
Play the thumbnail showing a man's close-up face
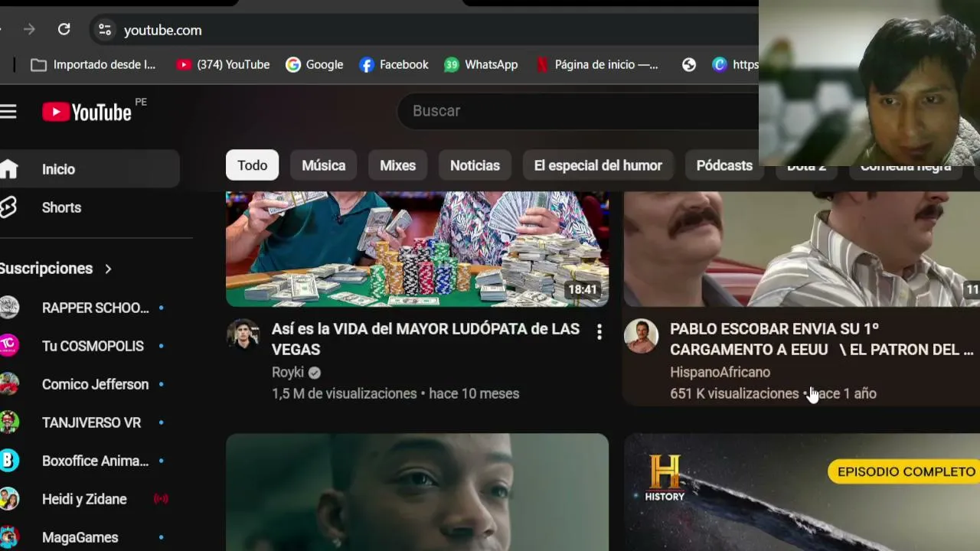click(417, 492)
